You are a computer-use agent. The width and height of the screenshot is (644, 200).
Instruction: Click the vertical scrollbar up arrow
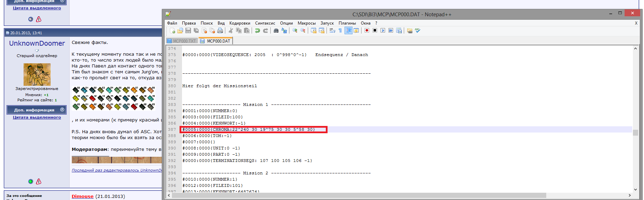pyautogui.click(x=635, y=48)
